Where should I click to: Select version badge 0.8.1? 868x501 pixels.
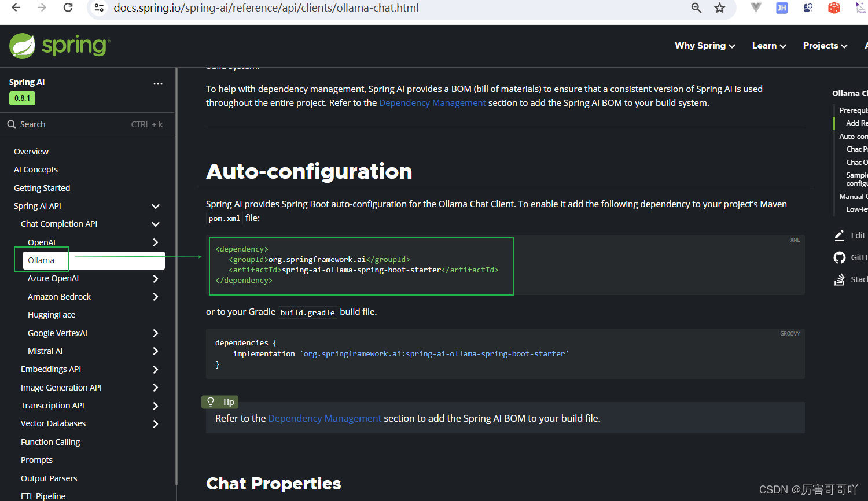[22, 98]
